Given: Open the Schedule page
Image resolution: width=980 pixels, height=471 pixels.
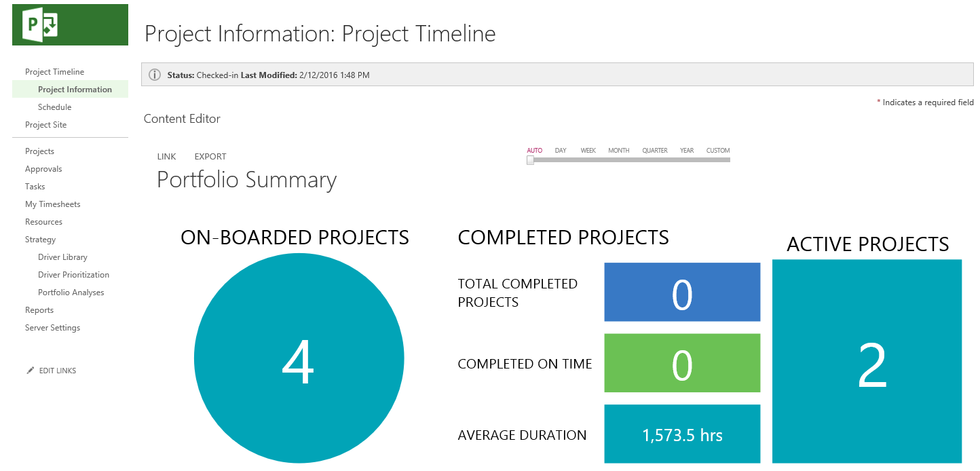Looking at the screenshot, I should [54, 107].
